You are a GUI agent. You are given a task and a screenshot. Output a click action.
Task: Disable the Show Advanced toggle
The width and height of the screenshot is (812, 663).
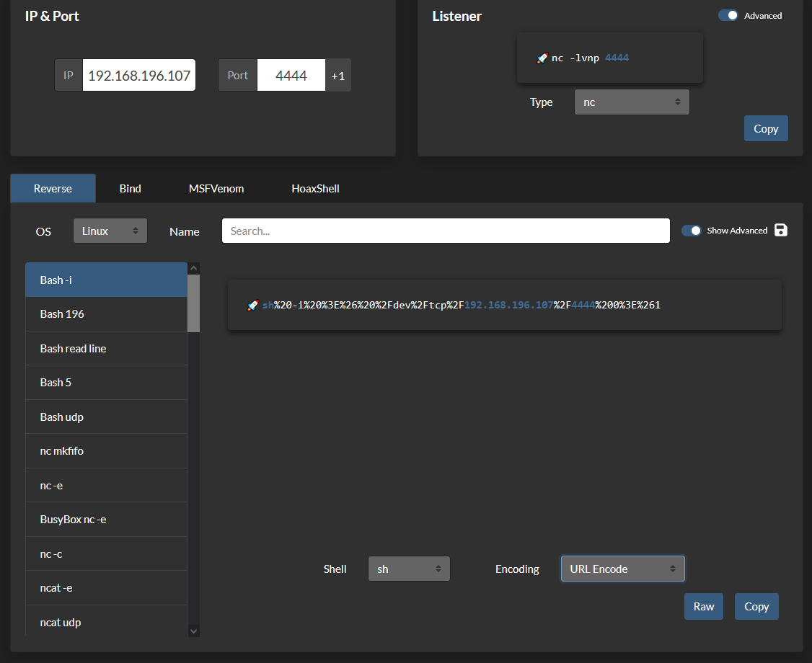click(x=692, y=231)
